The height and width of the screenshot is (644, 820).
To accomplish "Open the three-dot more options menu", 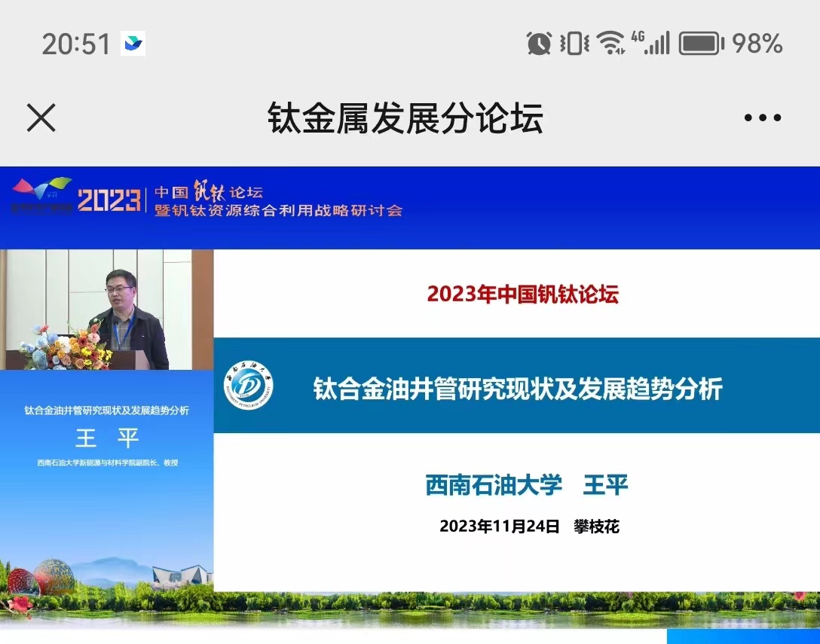I will click(763, 118).
